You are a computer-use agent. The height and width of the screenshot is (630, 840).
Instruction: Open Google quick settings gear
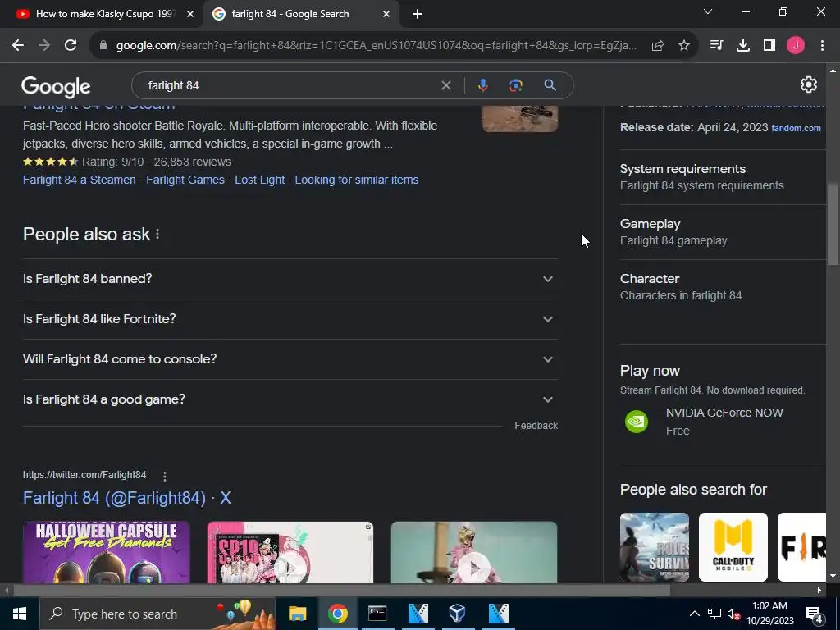click(x=808, y=84)
